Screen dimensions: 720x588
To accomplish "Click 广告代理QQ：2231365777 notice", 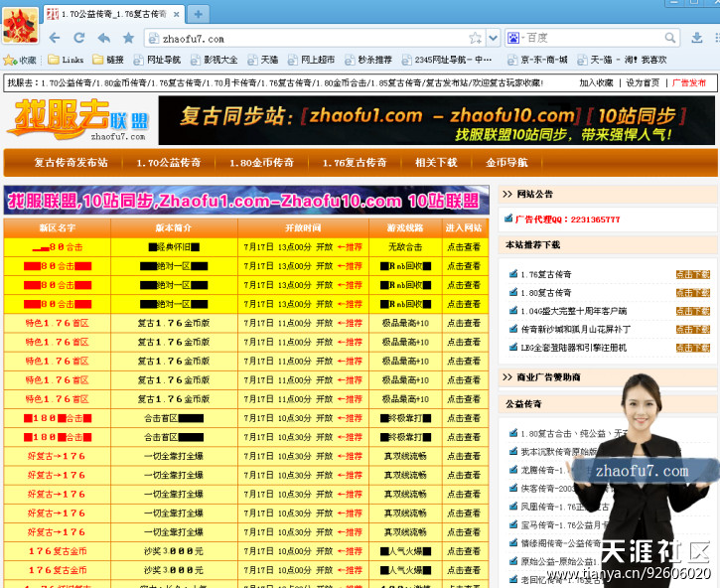I will [x=567, y=220].
